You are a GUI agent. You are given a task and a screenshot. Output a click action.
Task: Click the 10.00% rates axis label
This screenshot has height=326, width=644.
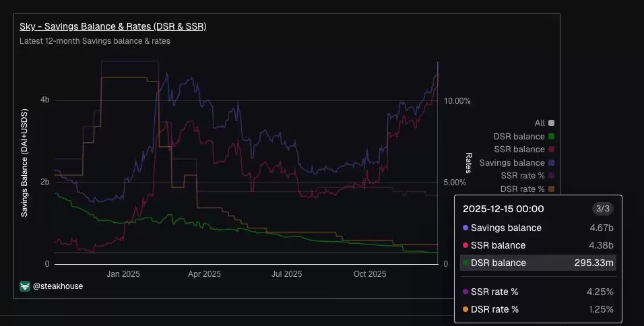point(457,101)
